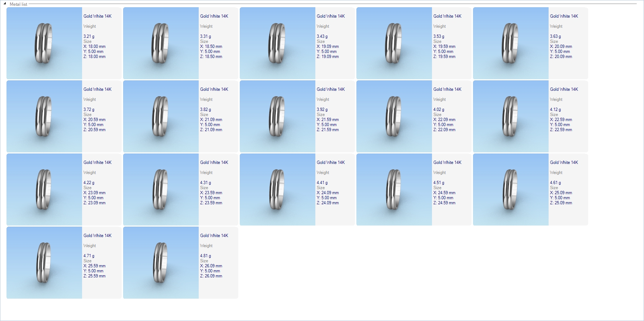Select the 4.71 g ring thumbnail

click(44, 263)
